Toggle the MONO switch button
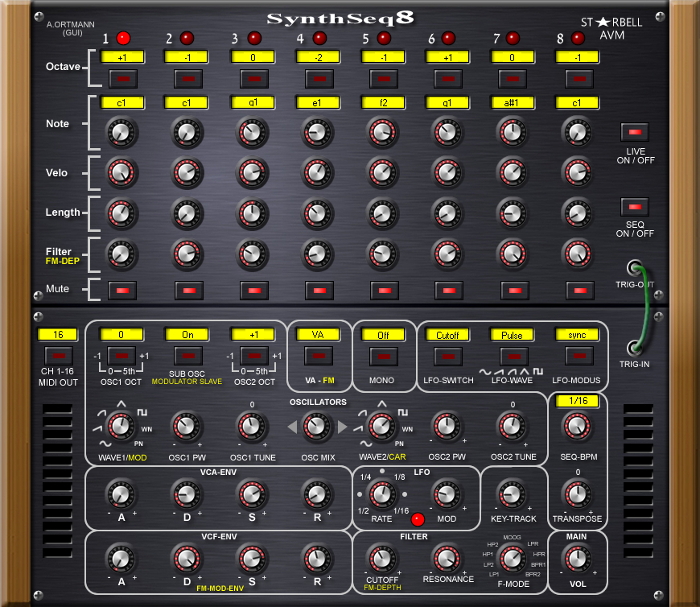 pos(384,357)
